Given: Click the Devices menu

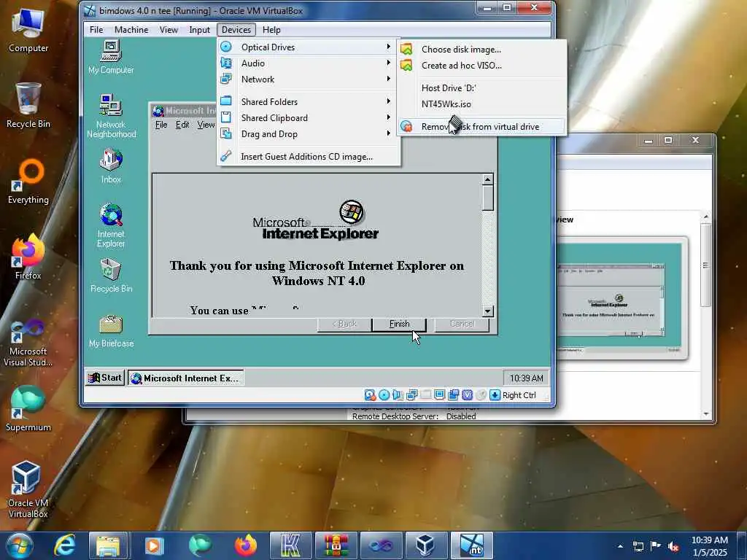Looking at the screenshot, I should [236, 29].
